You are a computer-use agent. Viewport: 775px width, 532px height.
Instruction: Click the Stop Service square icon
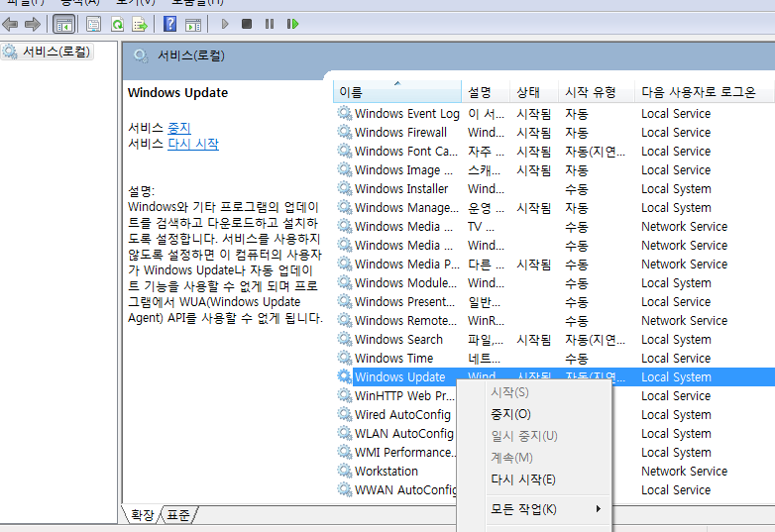(247, 24)
